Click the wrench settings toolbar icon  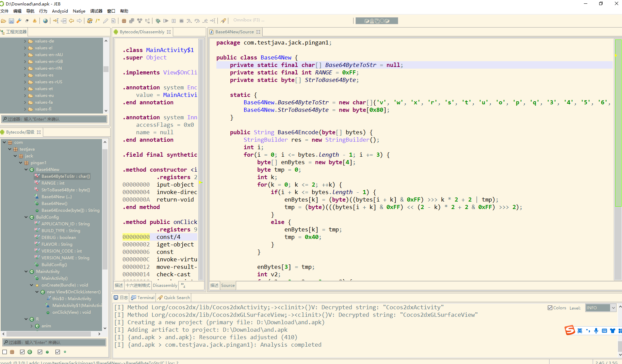[x=19, y=21]
